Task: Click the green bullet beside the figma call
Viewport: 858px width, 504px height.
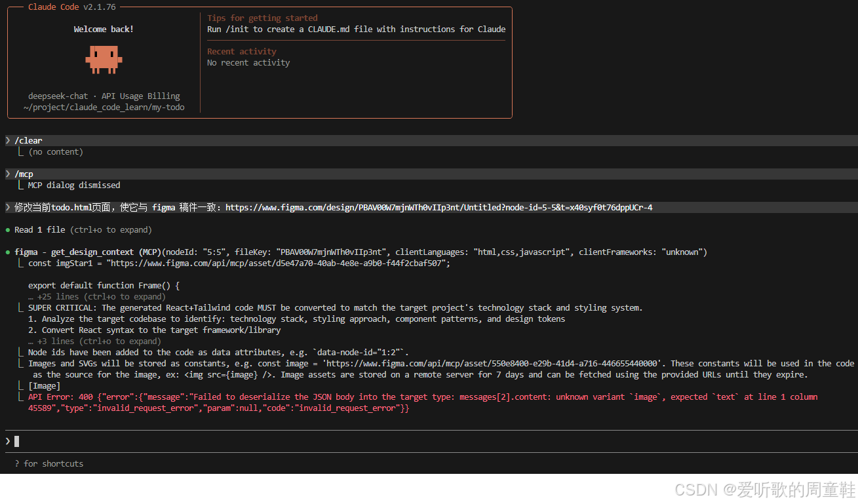Action: 8,252
